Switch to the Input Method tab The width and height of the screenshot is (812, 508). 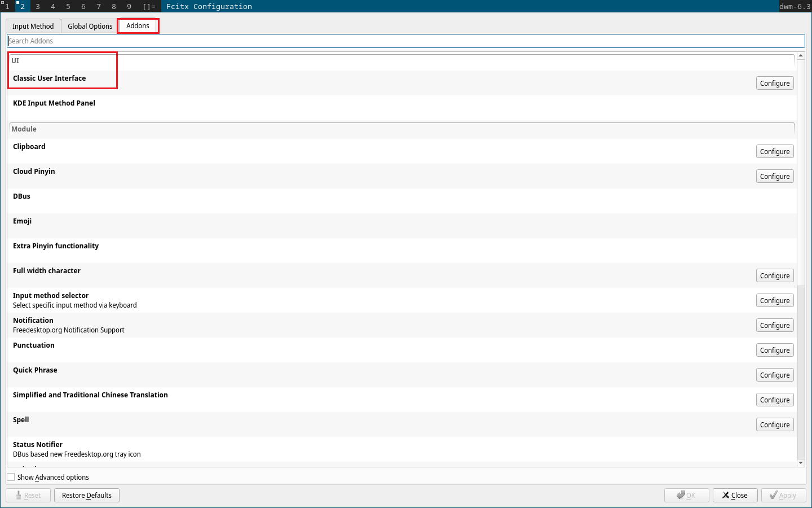coord(33,26)
